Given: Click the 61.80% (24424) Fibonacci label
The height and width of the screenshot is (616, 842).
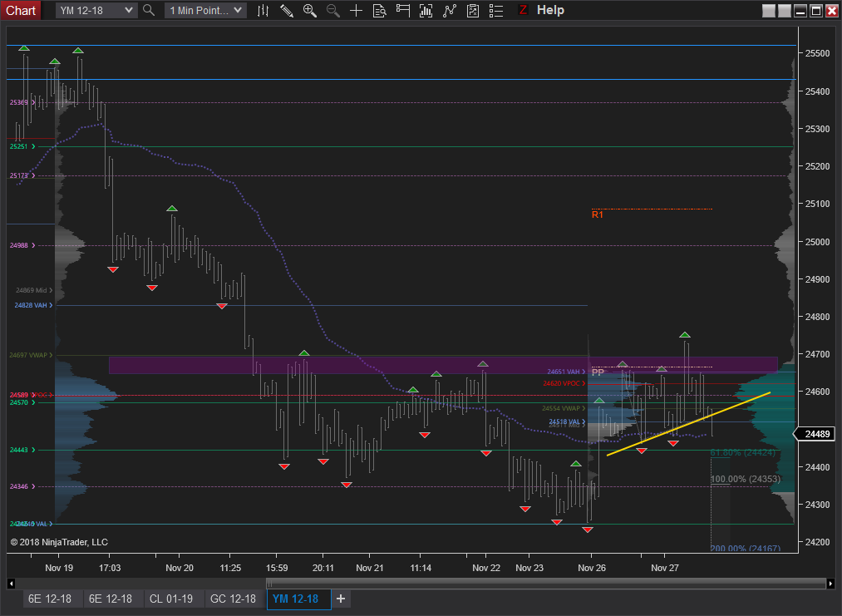Looking at the screenshot, I should 742,453.
